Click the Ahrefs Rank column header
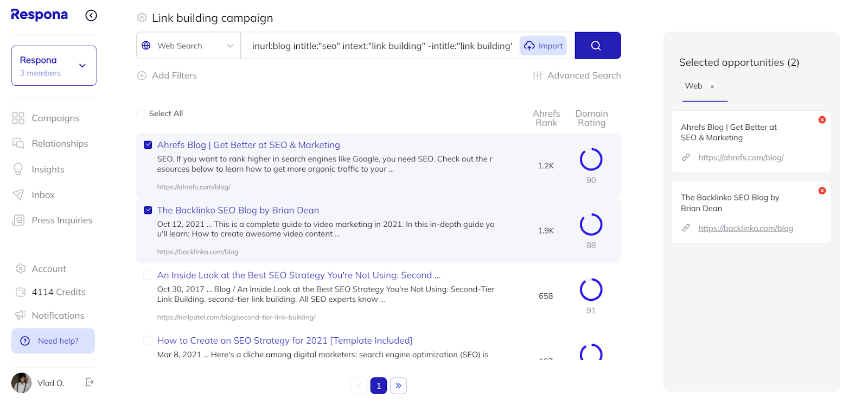 (x=546, y=118)
